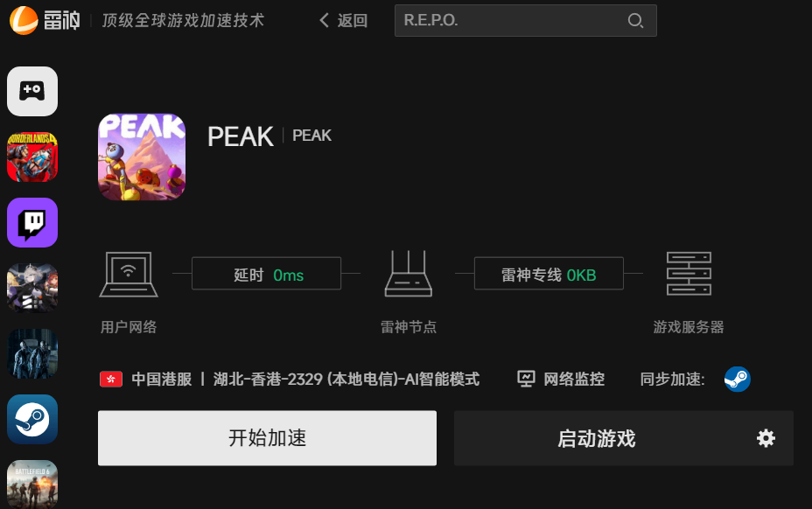Click the 雷神节点 router icon
The image size is (812, 509).
408,274
